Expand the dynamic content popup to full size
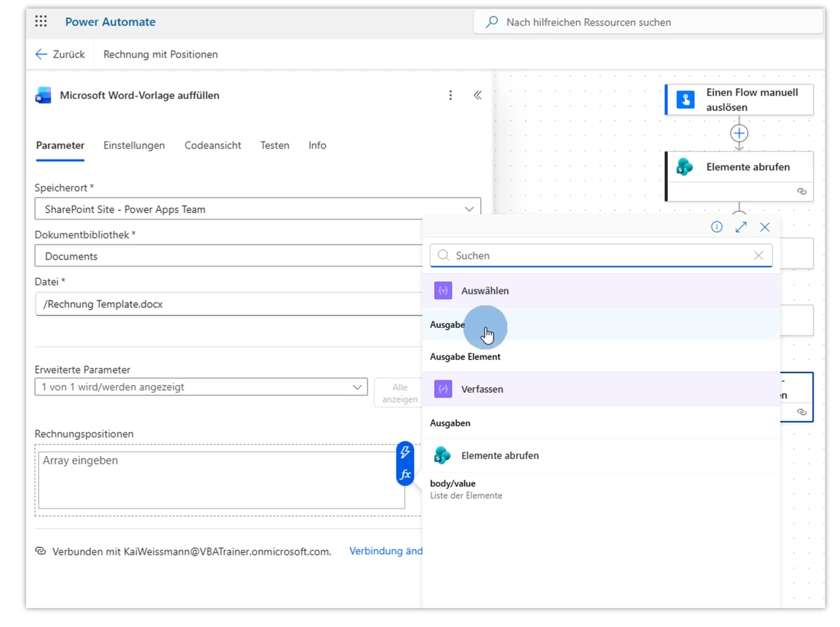The image size is (840, 627). [x=741, y=227]
